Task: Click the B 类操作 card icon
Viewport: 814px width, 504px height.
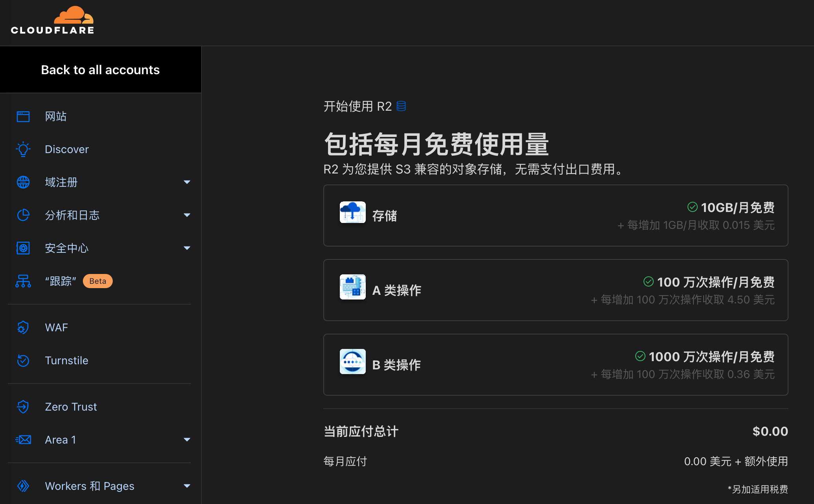Action: (352, 362)
